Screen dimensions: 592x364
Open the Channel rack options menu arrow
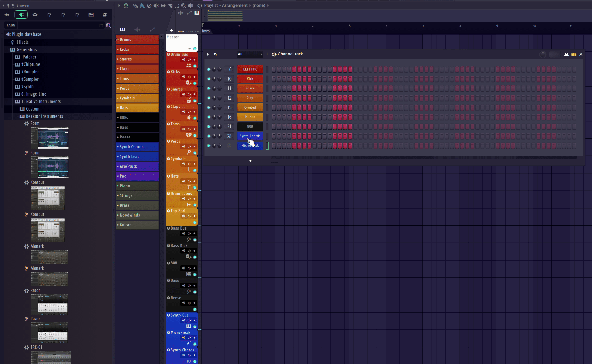(x=208, y=54)
